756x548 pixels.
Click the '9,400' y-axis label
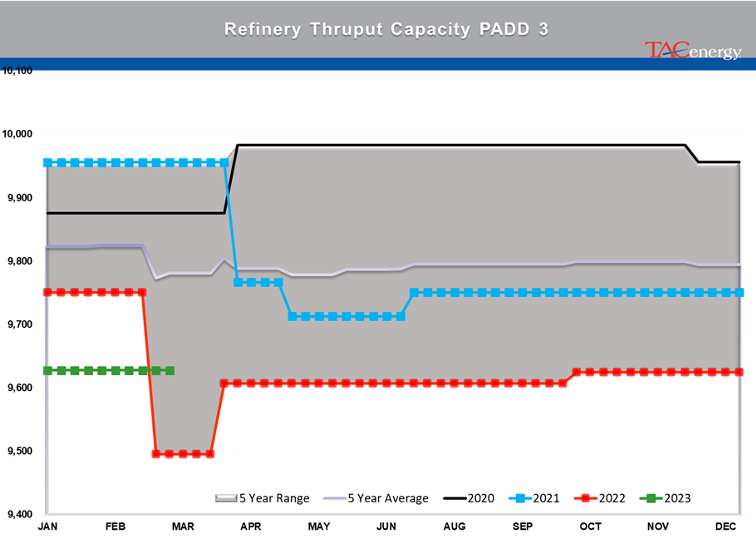click(x=20, y=514)
